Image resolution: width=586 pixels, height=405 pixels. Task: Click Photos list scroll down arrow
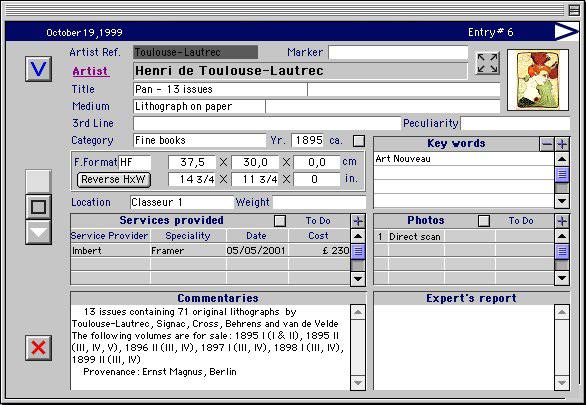pyautogui.click(x=562, y=278)
